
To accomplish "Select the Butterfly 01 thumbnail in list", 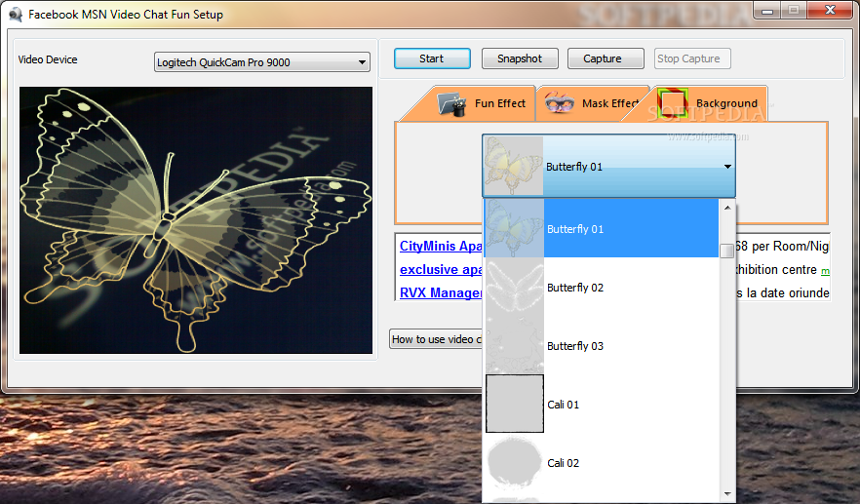I will click(x=515, y=228).
